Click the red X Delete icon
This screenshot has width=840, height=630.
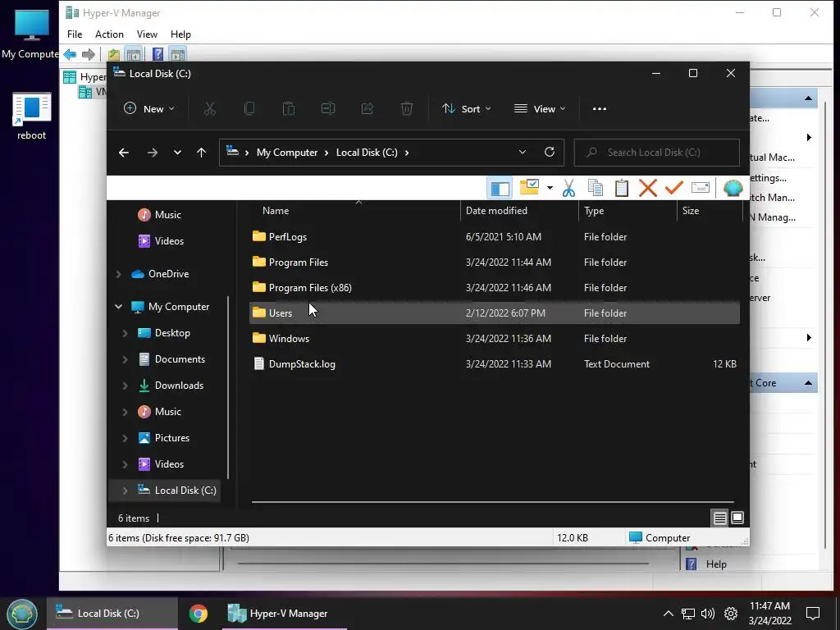point(648,188)
